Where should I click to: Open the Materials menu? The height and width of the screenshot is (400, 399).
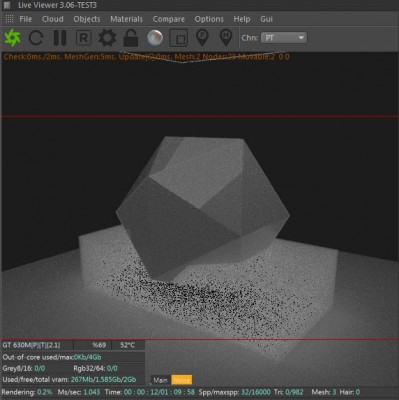pos(127,19)
